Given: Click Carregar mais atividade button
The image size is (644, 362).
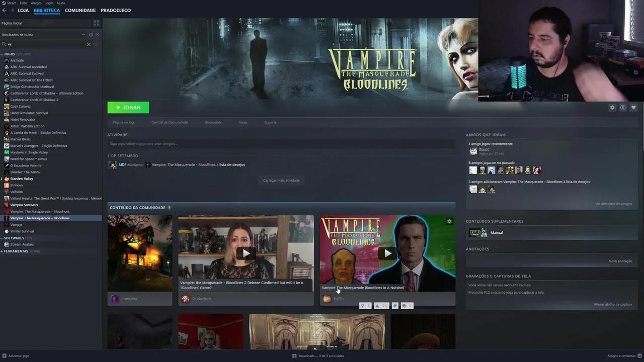Looking at the screenshot, I should [281, 180].
